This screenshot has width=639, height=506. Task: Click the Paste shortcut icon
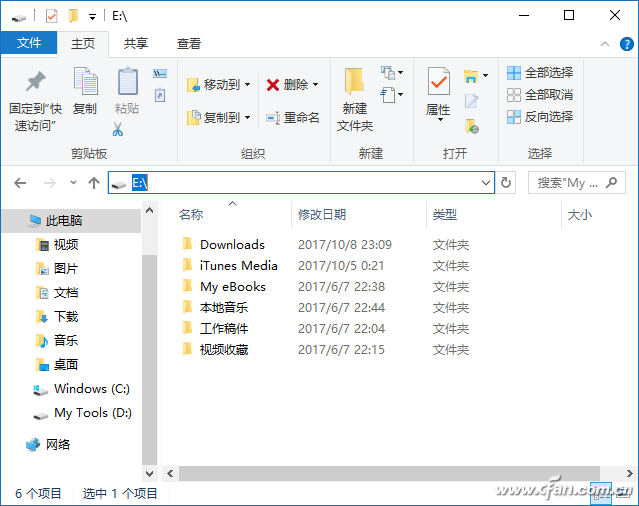click(160, 95)
